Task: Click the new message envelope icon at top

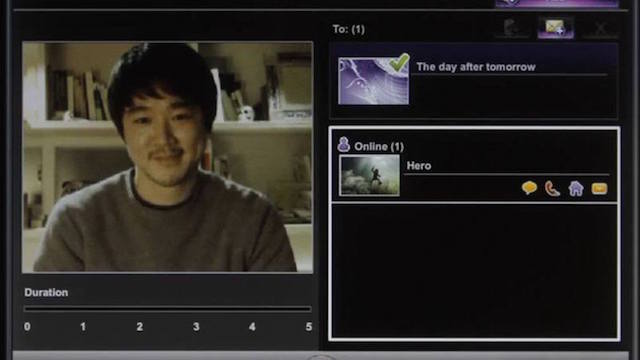Action: coord(556,28)
